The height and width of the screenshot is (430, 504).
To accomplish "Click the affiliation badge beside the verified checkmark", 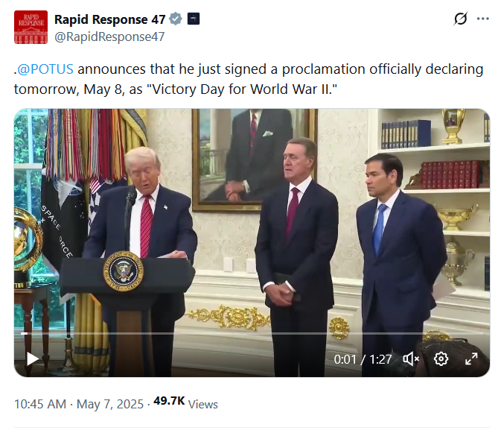I will [193, 19].
